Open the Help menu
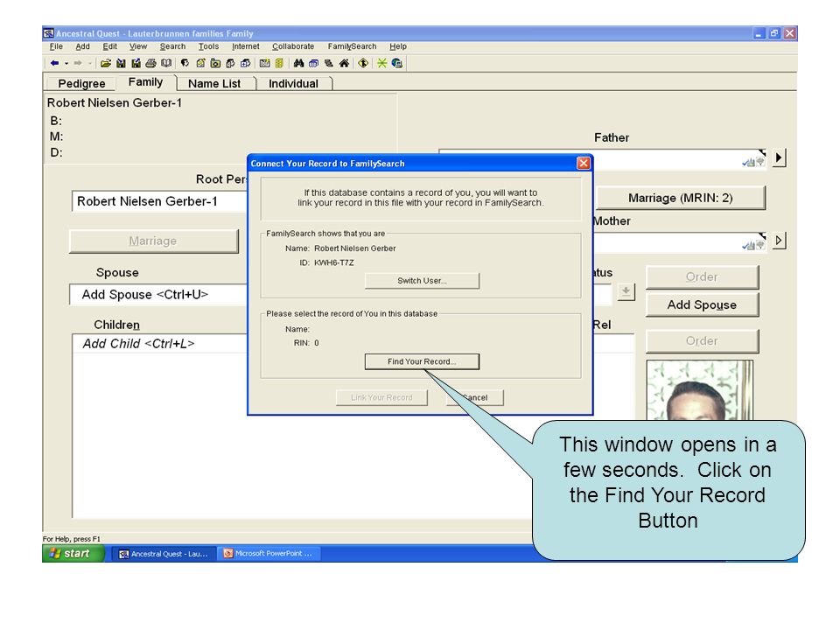Image resolution: width=840 pixels, height=630 pixels. 398,46
